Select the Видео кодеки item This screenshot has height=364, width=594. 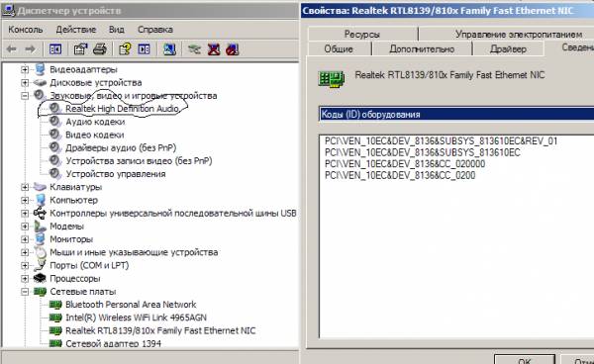pos(95,135)
